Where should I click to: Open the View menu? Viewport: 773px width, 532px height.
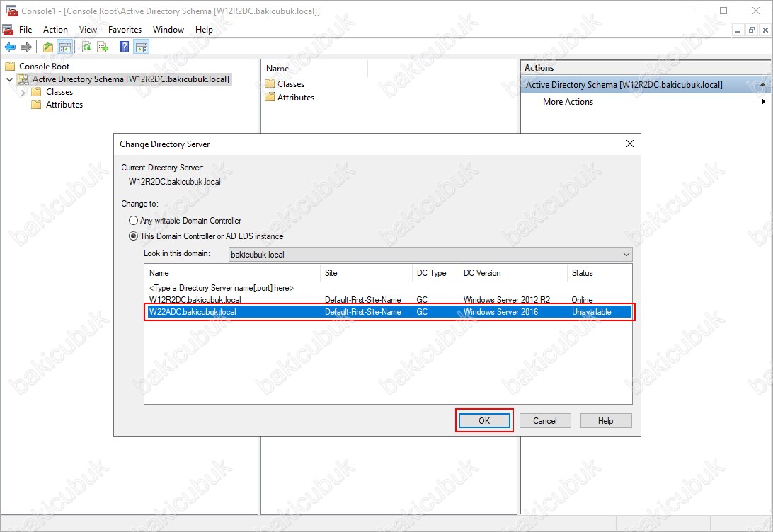(x=88, y=30)
